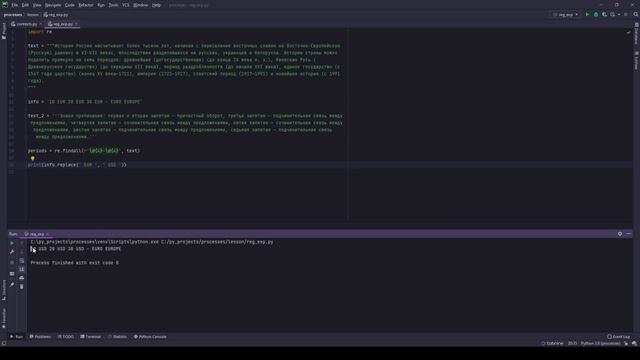Image resolution: width=640 pixels, height=360 pixels.
Task: Open the Database tool window side tab
Action: pos(636,33)
